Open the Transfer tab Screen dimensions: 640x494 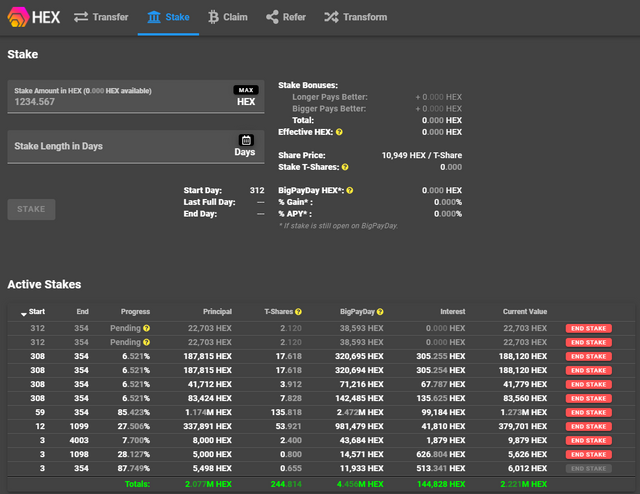pyautogui.click(x=101, y=17)
